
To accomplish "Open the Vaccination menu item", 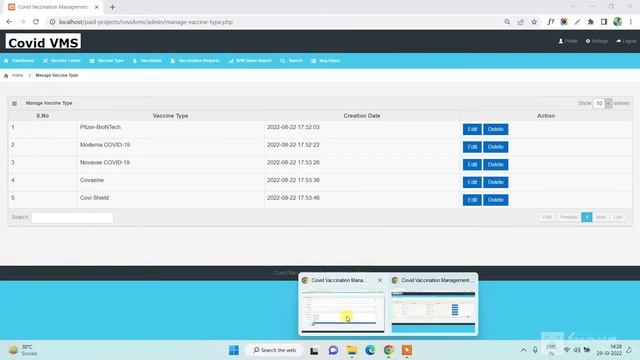I will pos(147,60).
